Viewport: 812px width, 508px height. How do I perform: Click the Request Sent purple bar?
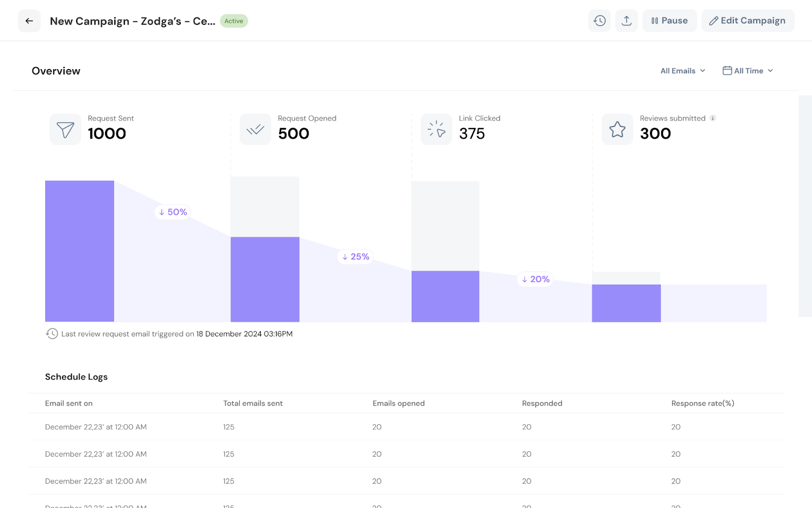pos(80,251)
